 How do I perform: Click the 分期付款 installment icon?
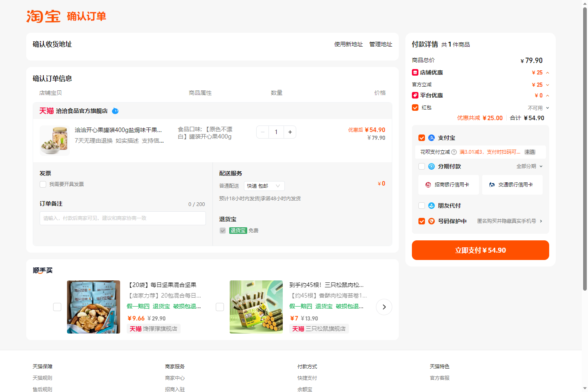[x=431, y=166]
